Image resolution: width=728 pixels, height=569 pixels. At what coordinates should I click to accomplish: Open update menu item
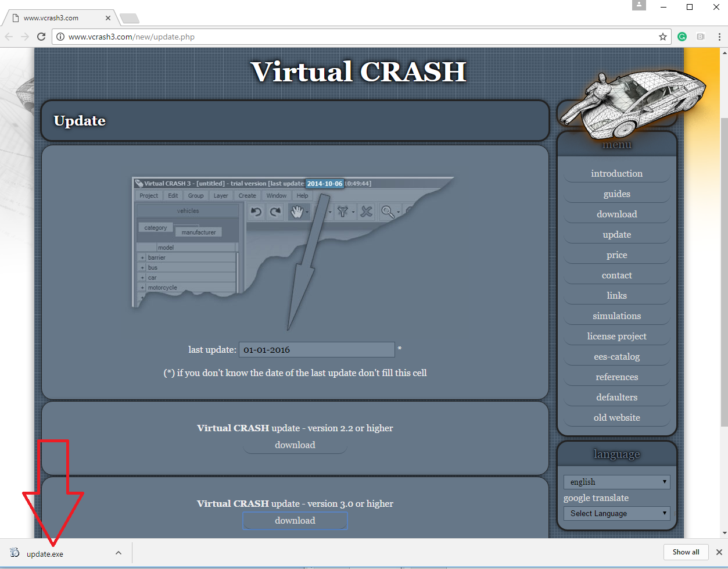[x=617, y=234]
